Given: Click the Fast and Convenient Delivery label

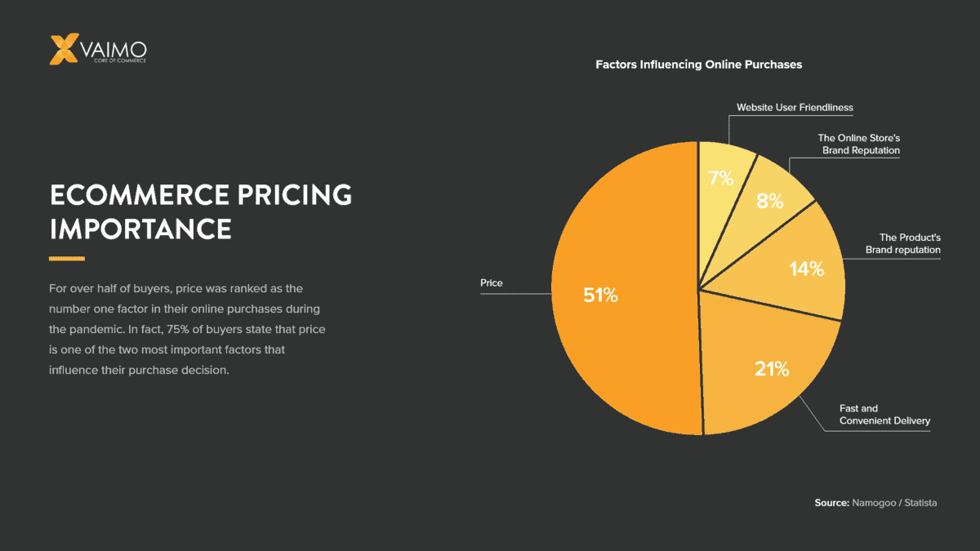Looking at the screenshot, I should click(x=885, y=415).
